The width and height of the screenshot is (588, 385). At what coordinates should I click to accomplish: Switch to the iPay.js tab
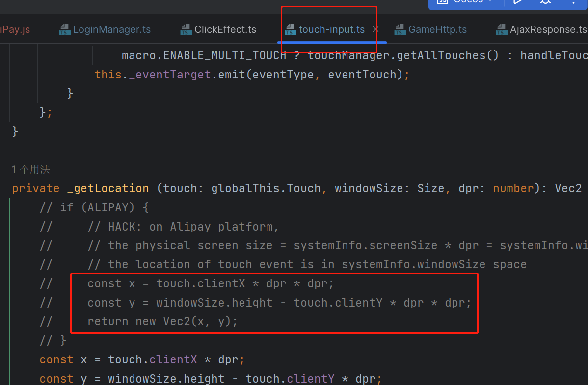(x=15, y=30)
